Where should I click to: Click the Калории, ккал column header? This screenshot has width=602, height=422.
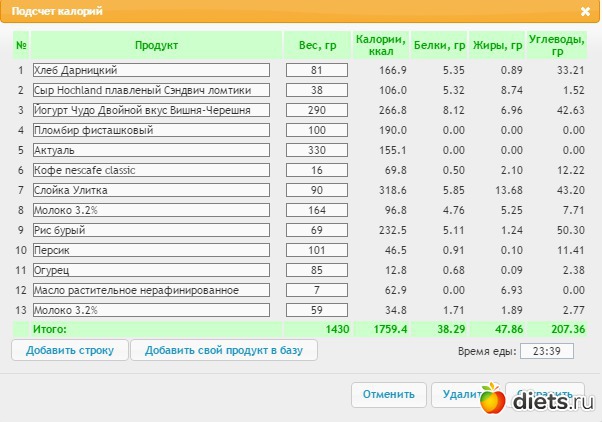click(x=380, y=45)
